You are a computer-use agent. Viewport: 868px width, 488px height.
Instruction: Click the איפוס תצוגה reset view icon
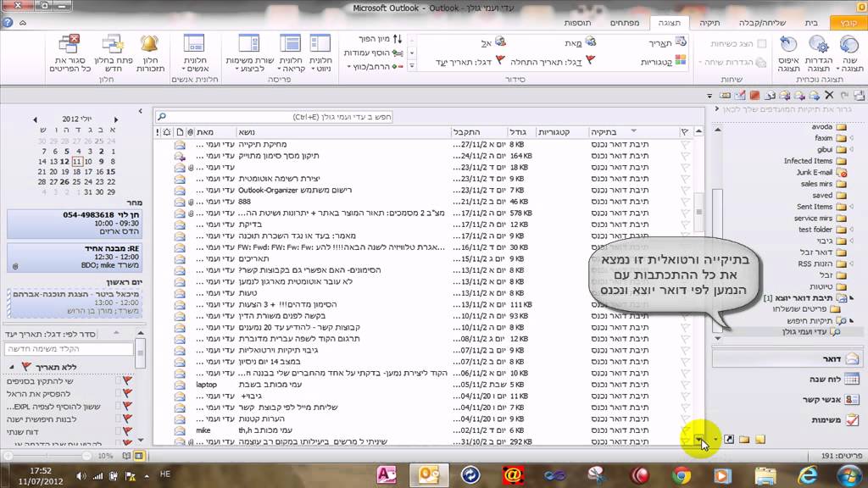click(x=788, y=44)
